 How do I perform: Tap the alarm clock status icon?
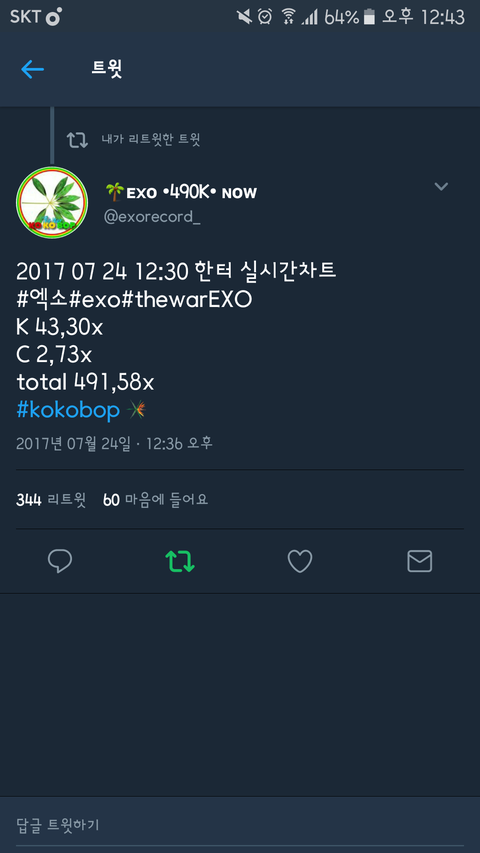pyautogui.click(x=264, y=17)
